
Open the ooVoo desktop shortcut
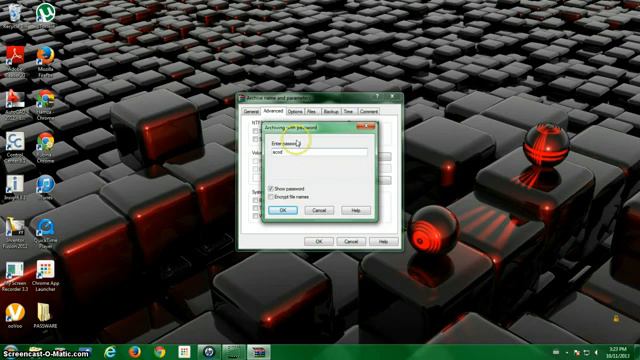point(15,316)
